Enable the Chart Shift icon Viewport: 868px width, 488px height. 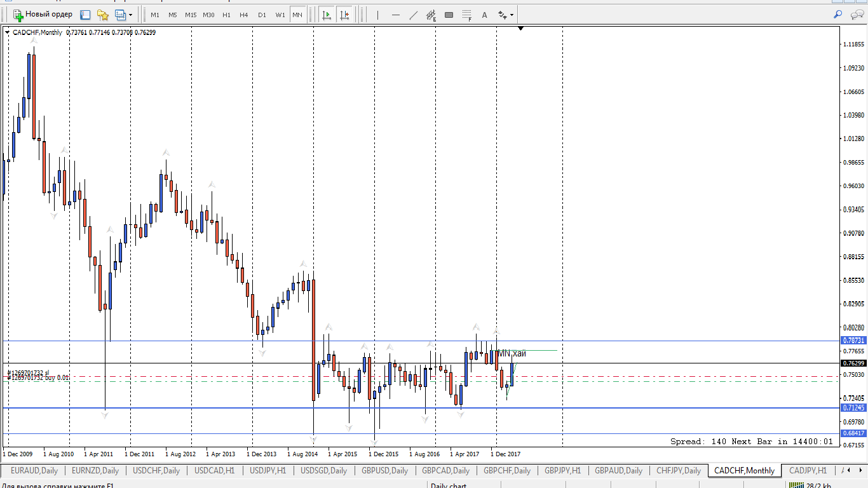(x=344, y=15)
